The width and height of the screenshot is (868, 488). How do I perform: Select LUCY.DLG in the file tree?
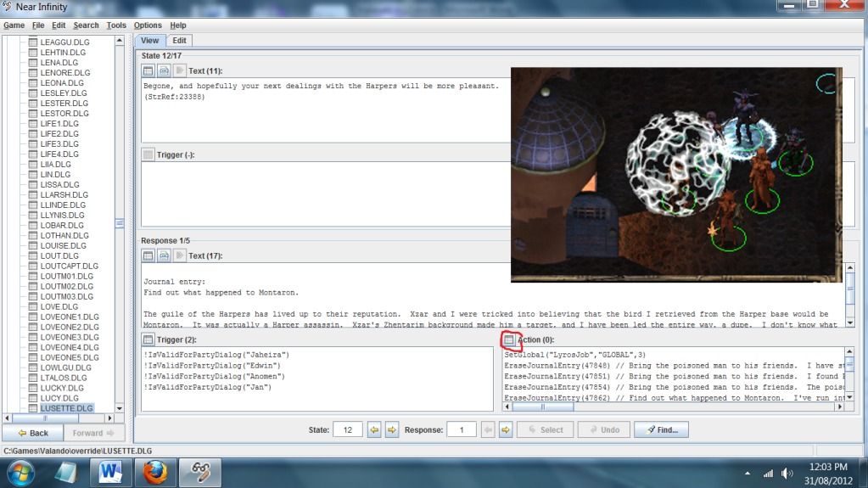pyautogui.click(x=59, y=398)
